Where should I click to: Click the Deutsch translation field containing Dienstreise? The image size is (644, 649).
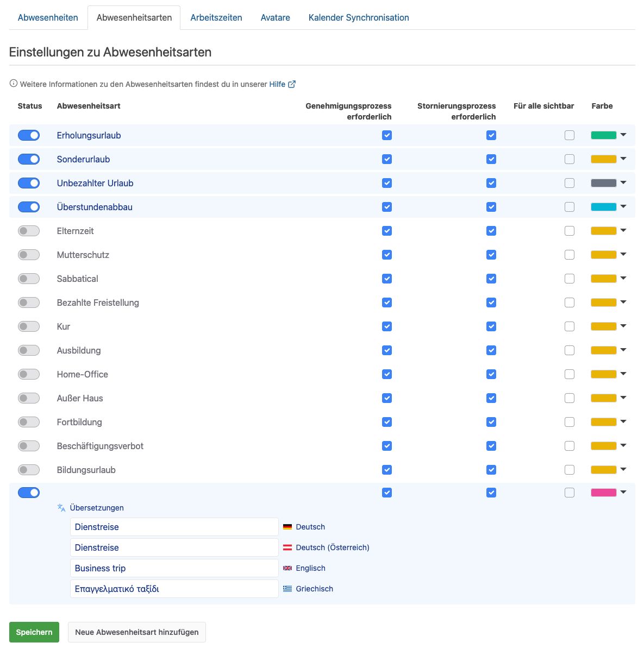174,527
